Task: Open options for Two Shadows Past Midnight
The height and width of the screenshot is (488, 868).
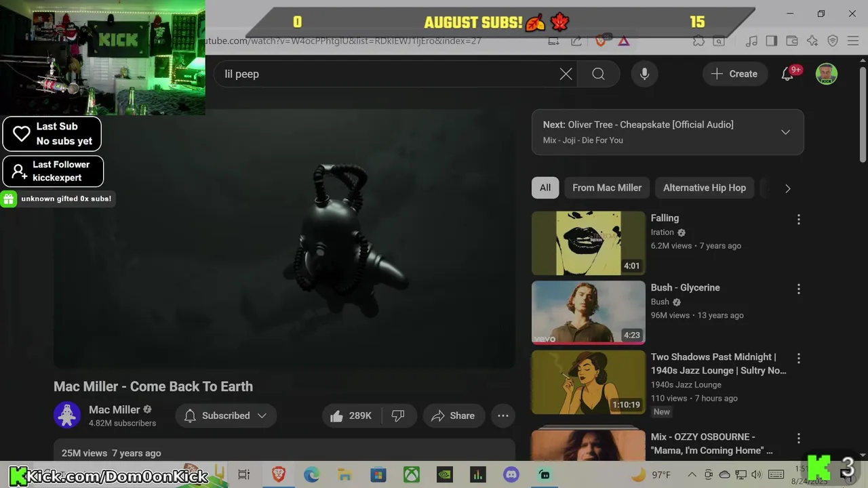Action: coord(798,358)
